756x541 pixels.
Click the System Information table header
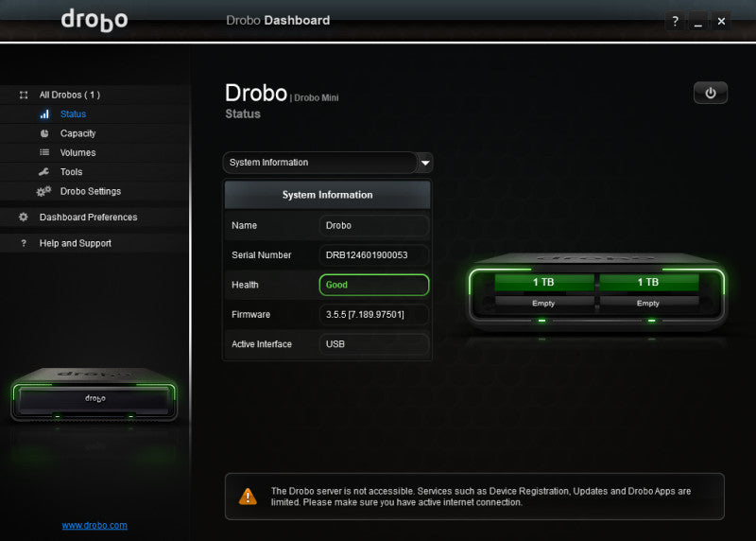point(327,195)
